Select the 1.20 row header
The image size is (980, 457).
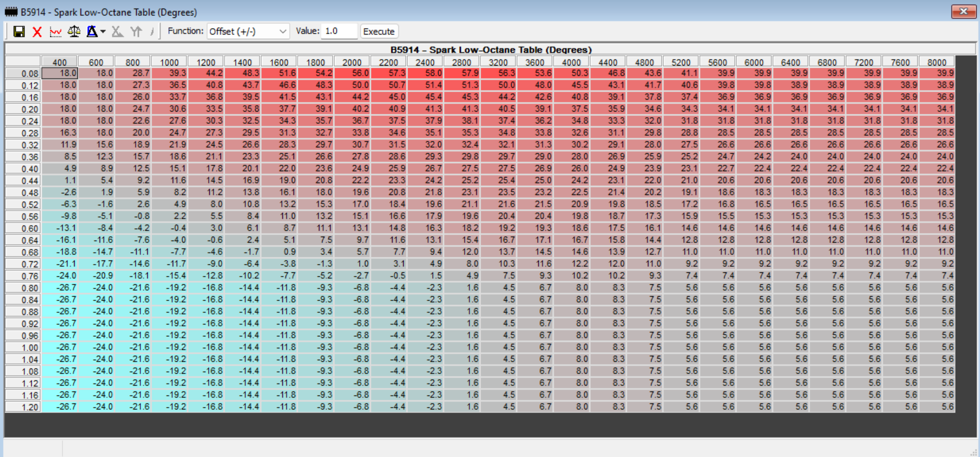pos(23,407)
